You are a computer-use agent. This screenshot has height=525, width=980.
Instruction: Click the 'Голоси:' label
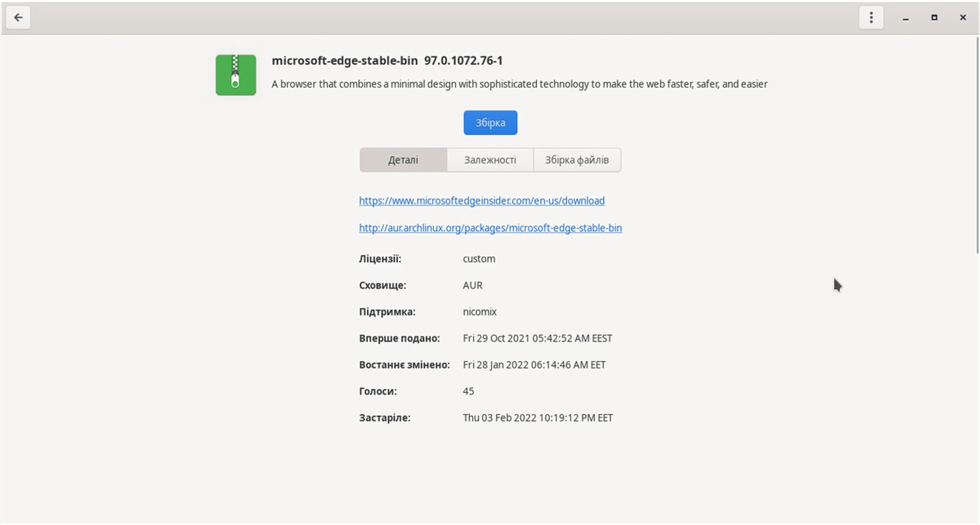378,391
